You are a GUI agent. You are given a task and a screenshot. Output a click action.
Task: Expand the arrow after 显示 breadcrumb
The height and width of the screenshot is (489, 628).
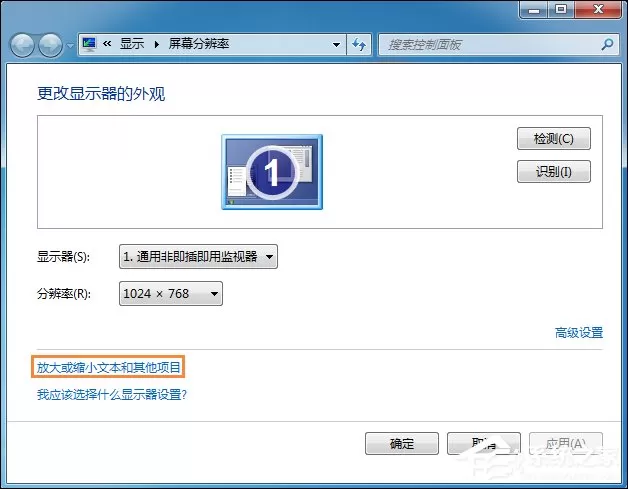(x=157, y=44)
